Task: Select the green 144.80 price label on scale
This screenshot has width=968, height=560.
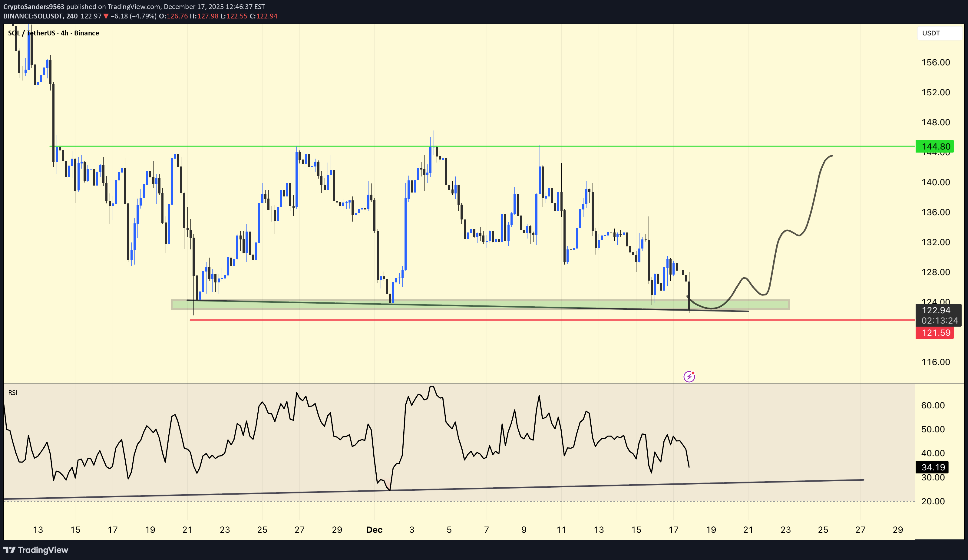Action: click(x=935, y=146)
